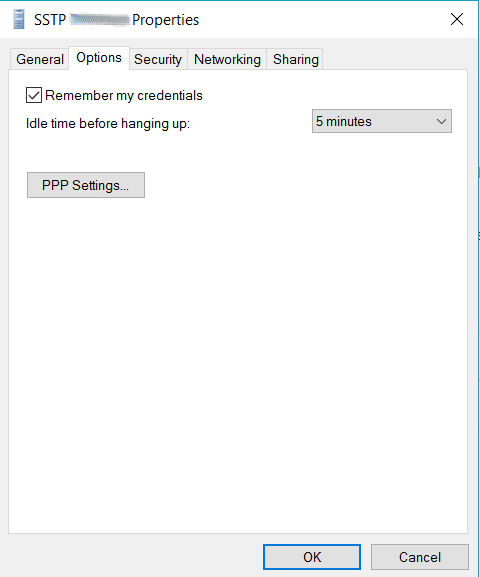The image size is (480, 577).
Task: Click the SSTP connection icon in title bar
Action: click(19, 19)
